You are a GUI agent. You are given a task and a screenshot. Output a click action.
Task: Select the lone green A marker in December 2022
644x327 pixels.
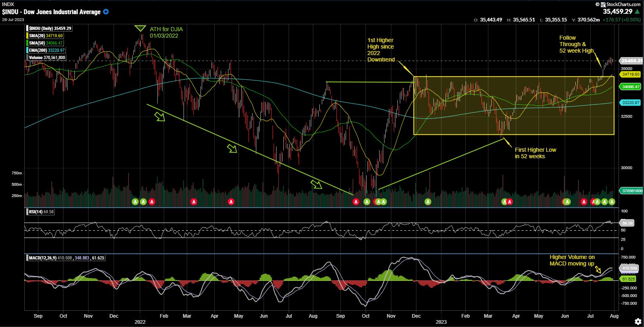428,202
